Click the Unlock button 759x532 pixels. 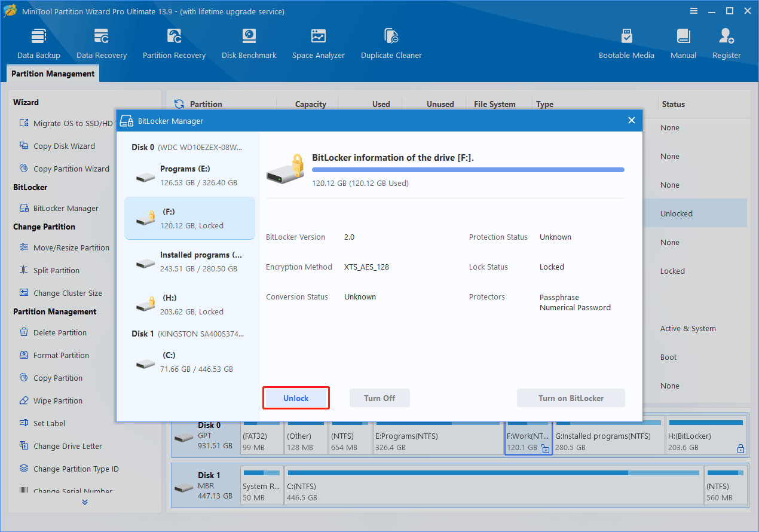(296, 398)
